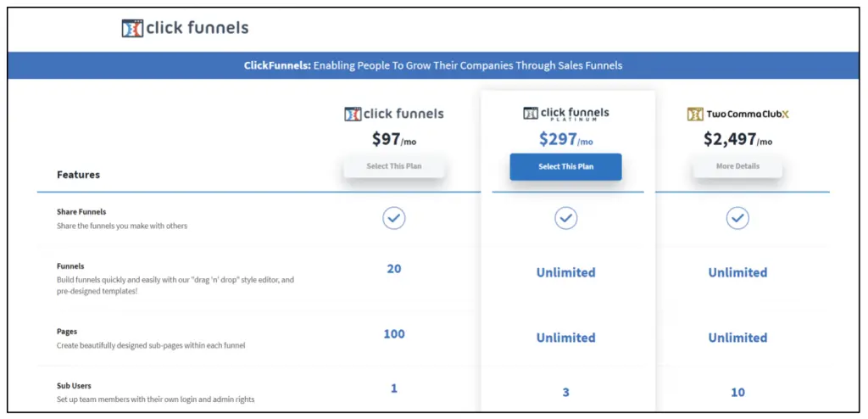
Task: Click Share Funnels checkmark under $97 plan
Action: [x=394, y=218]
